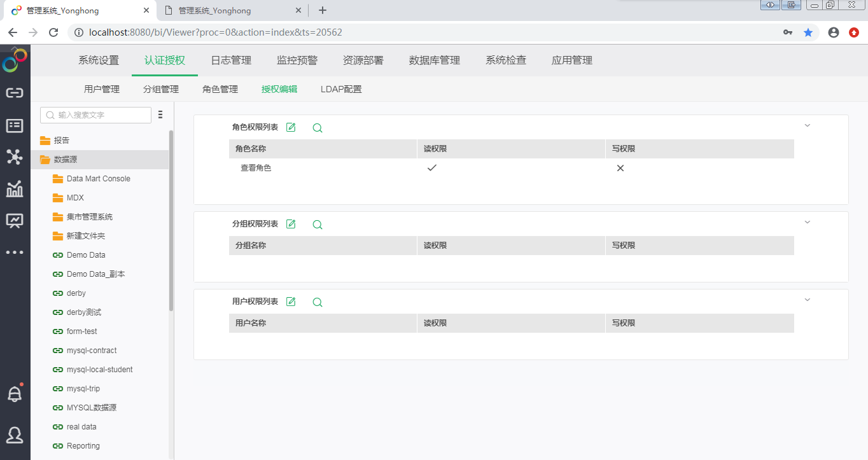Switch to 分组管理 sub-tab
This screenshot has width=868, height=460.
coord(161,89)
